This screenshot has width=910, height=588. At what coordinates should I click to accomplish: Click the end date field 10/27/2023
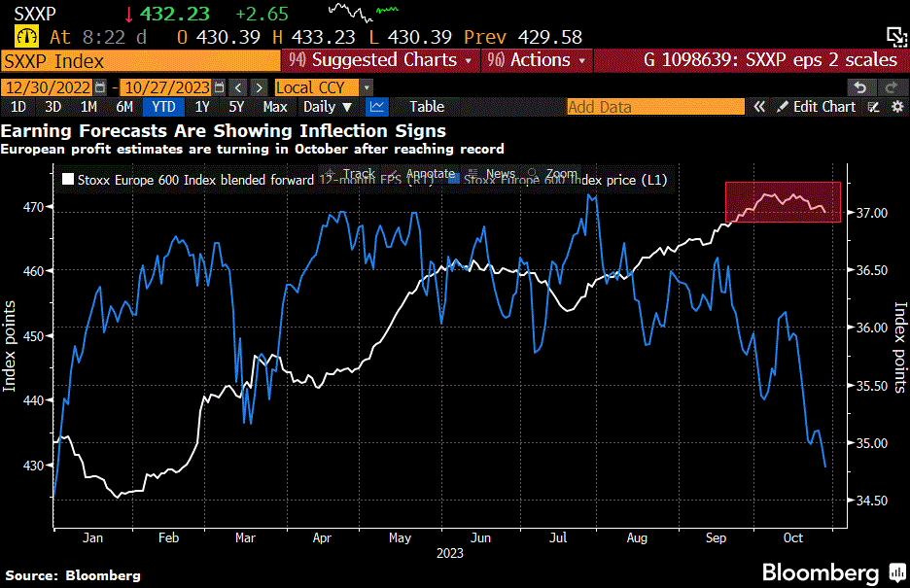tap(167, 87)
